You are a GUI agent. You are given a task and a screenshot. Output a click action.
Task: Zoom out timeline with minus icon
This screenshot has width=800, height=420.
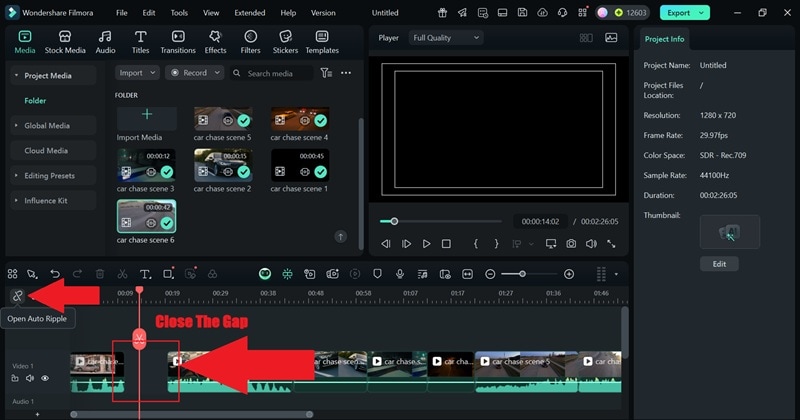pos(490,274)
